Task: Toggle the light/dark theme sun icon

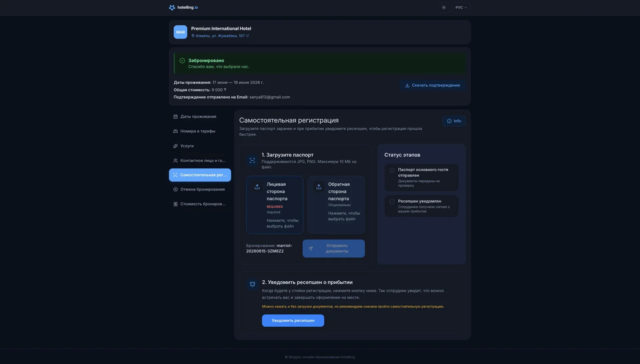Action: [444, 8]
